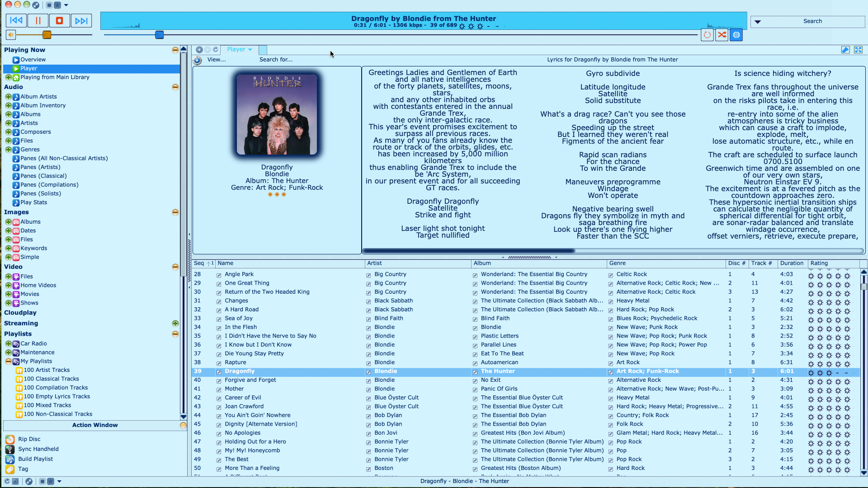Open the Cloudplay section

tap(20, 313)
